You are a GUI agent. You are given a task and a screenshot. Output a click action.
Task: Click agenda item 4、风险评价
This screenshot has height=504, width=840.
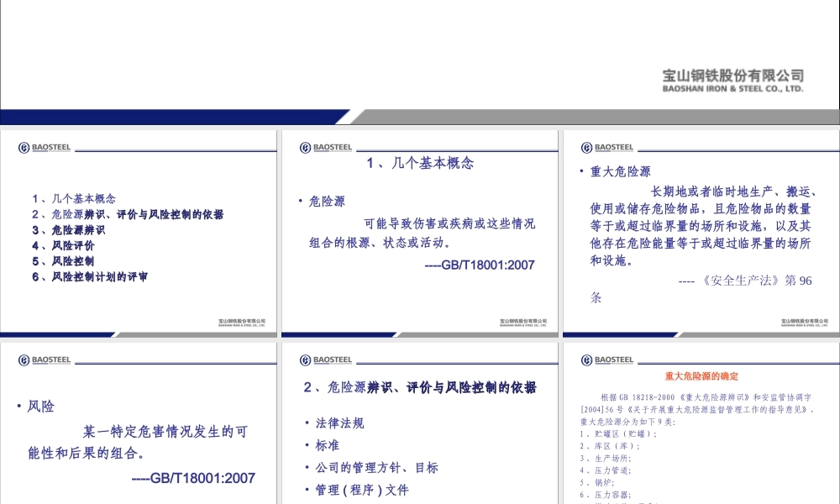pyautogui.click(x=63, y=245)
